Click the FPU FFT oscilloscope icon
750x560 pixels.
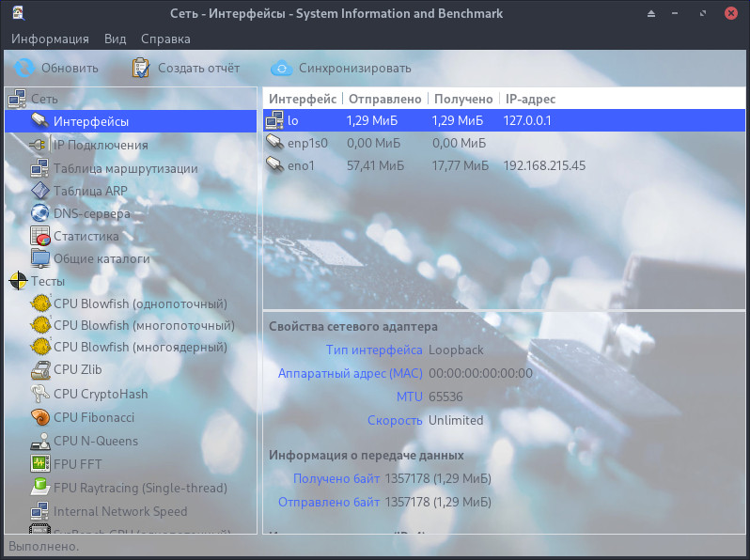(x=40, y=464)
